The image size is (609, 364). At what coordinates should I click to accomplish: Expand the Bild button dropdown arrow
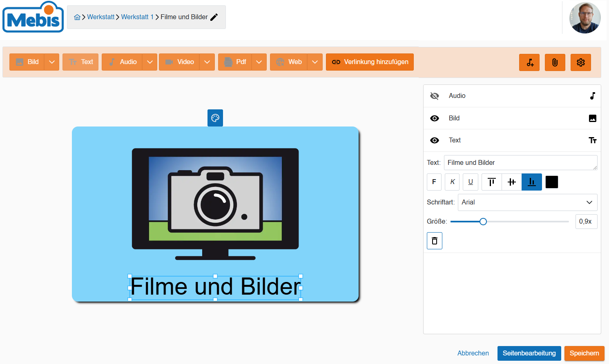pyautogui.click(x=52, y=62)
